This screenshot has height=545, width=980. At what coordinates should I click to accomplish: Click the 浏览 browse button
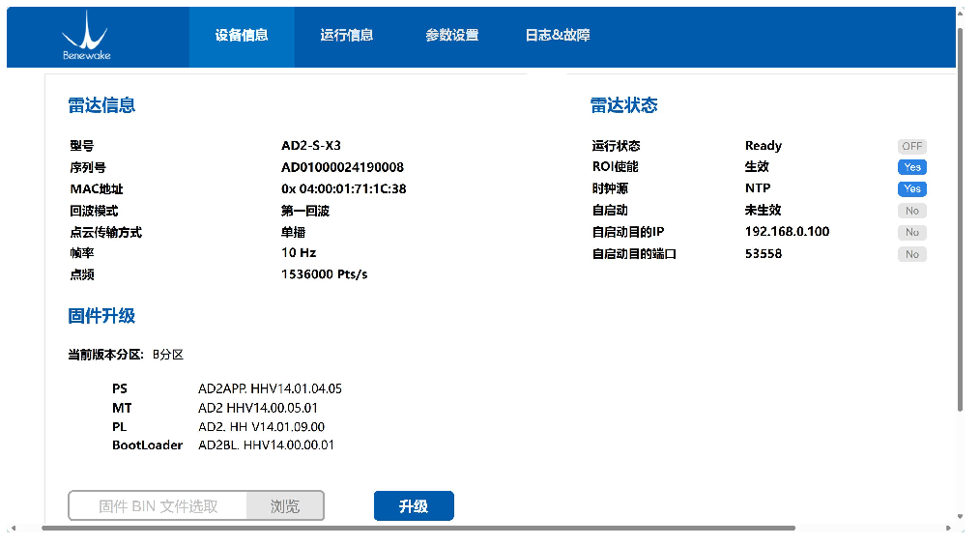(285, 505)
